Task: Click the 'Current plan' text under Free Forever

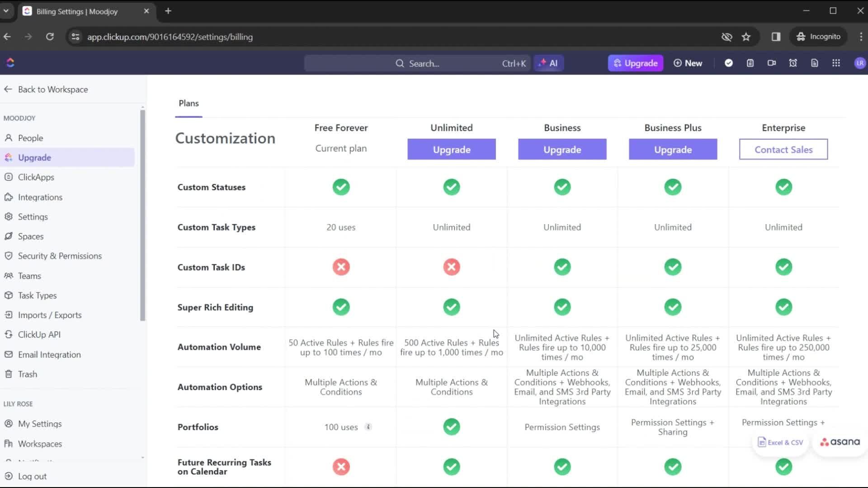Action: [x=341, y=148]
